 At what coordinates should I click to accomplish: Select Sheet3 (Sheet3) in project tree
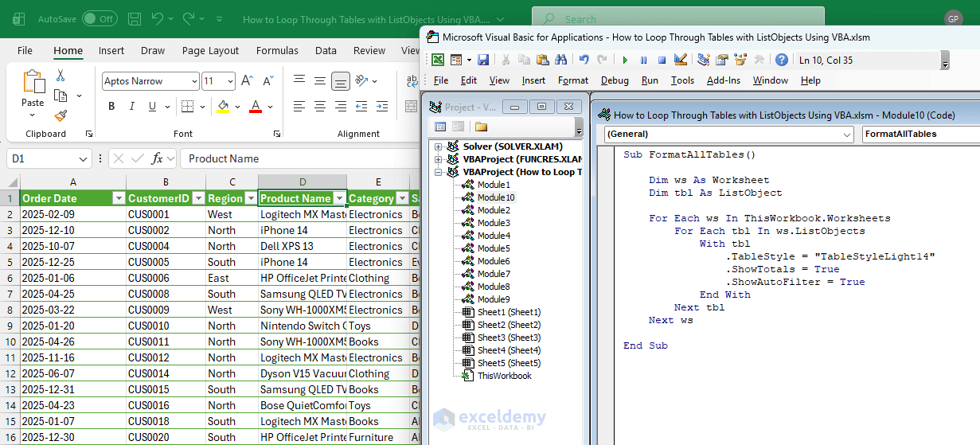point(509,338)
